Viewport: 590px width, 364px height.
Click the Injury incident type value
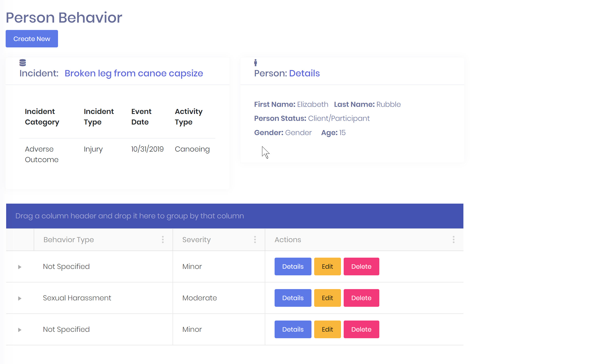[93, 149]
